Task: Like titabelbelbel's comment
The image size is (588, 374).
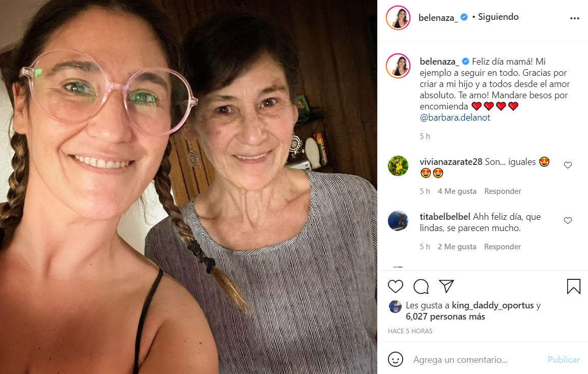Action: click(568, 220)
